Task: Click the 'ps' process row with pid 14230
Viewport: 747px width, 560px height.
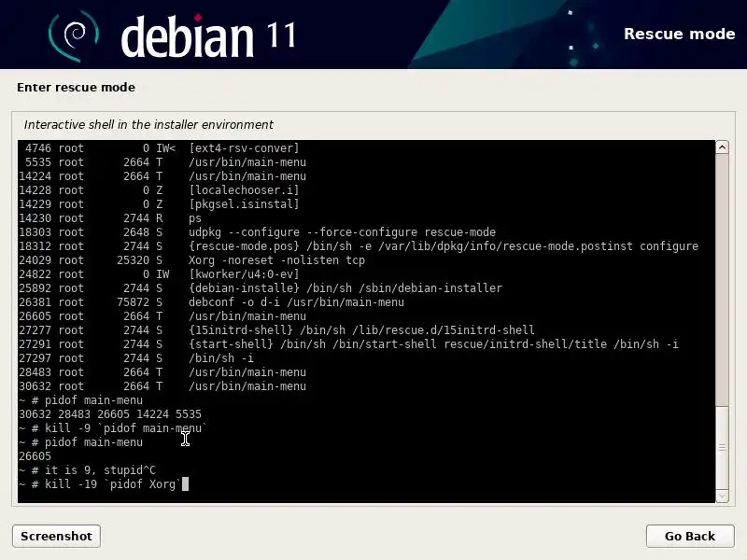Action: pos(110,218)
